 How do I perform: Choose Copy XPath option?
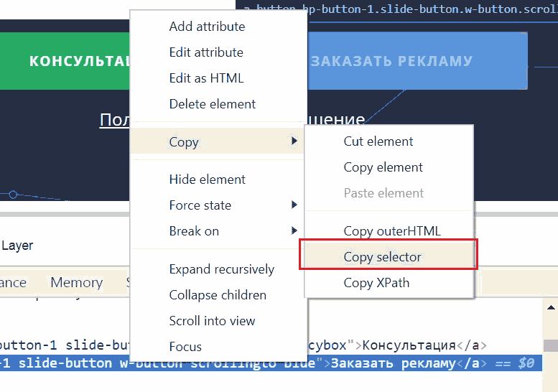coord(389,283)
